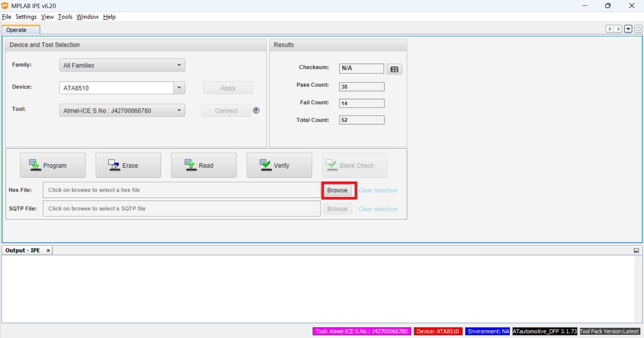Click the Device and Tool Selection header
Viewport: 644px width, 338px height.
(136, 45)
